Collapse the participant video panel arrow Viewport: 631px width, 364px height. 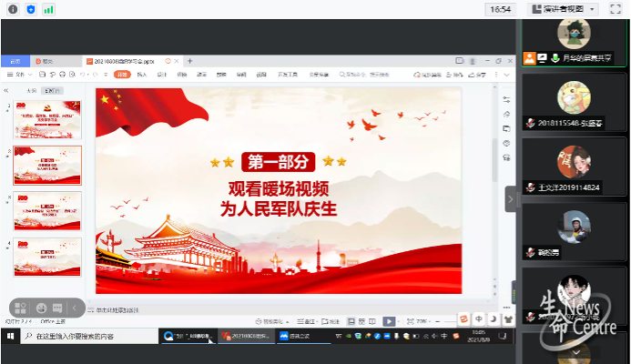pos(511,198)
